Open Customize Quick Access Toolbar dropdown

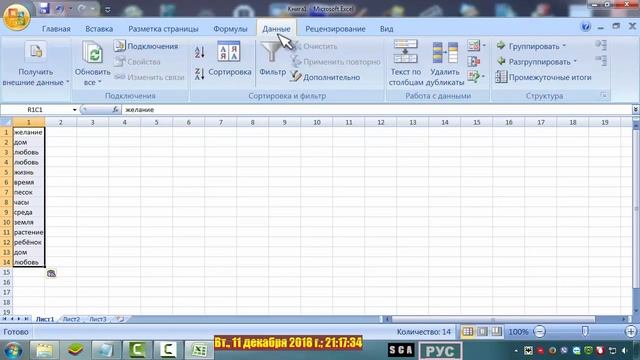point(108,9)
